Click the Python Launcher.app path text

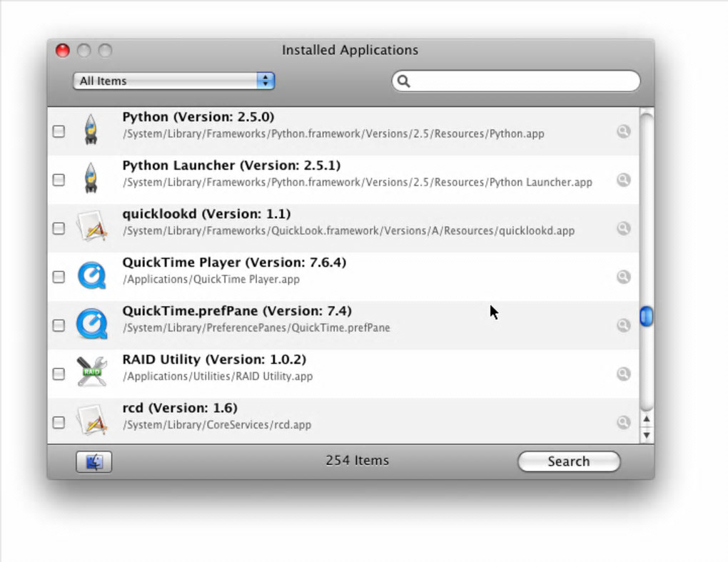click(x=358, y=183)
